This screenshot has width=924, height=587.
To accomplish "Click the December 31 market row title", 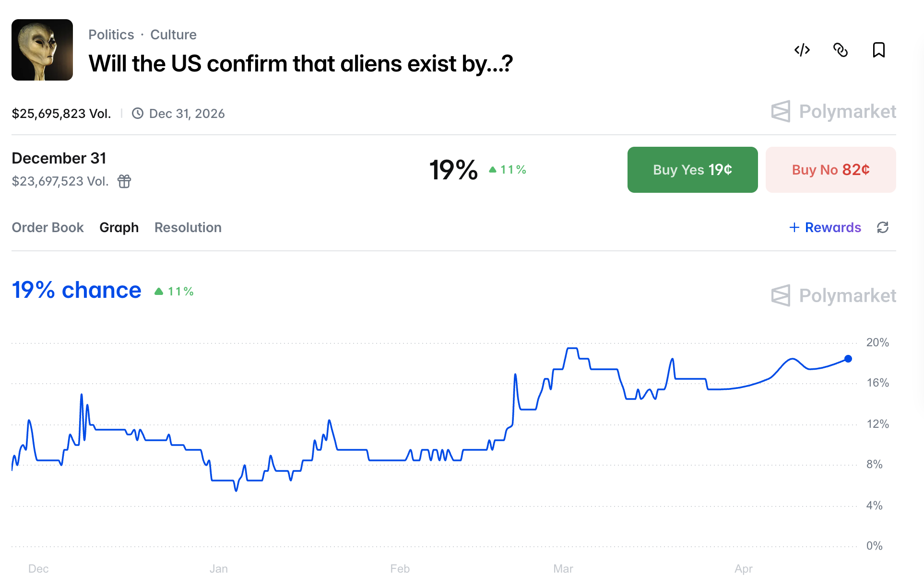I will [x=59, y=158].
